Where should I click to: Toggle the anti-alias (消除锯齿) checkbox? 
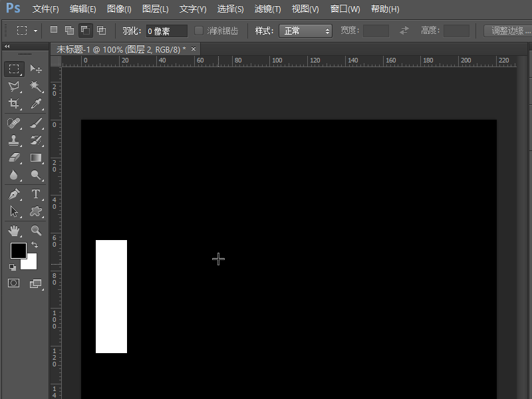[199, 31]
